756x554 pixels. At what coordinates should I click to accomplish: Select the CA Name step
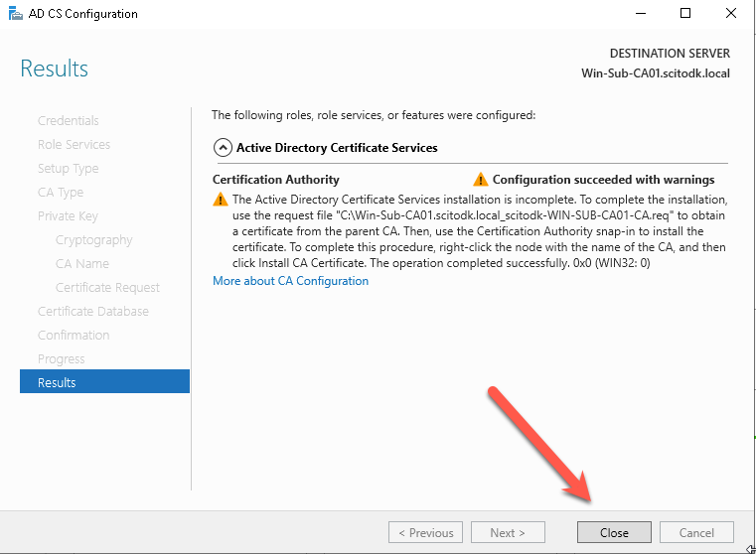tap(82, 263)
